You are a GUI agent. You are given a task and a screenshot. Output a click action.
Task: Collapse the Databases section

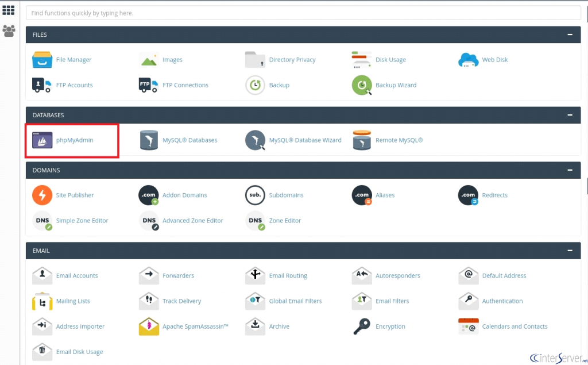pyautogui.click(x=570, y=115)
